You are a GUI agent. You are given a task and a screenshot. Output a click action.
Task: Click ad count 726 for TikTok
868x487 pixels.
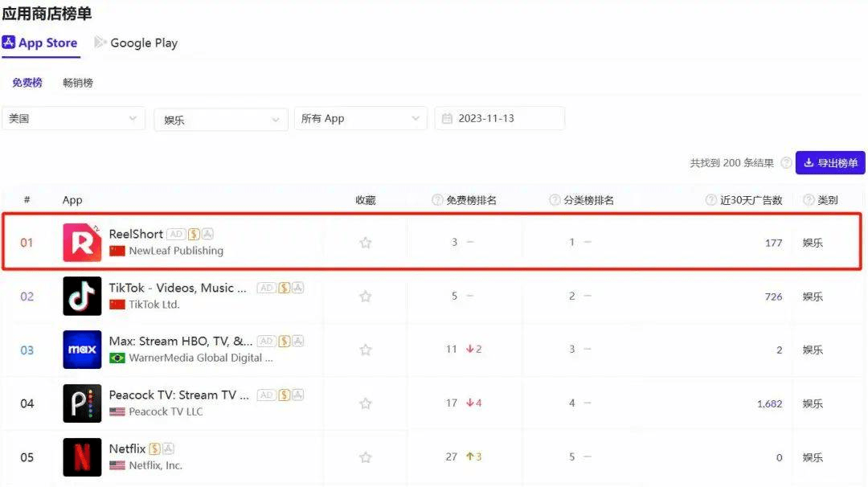click(773, 297)
